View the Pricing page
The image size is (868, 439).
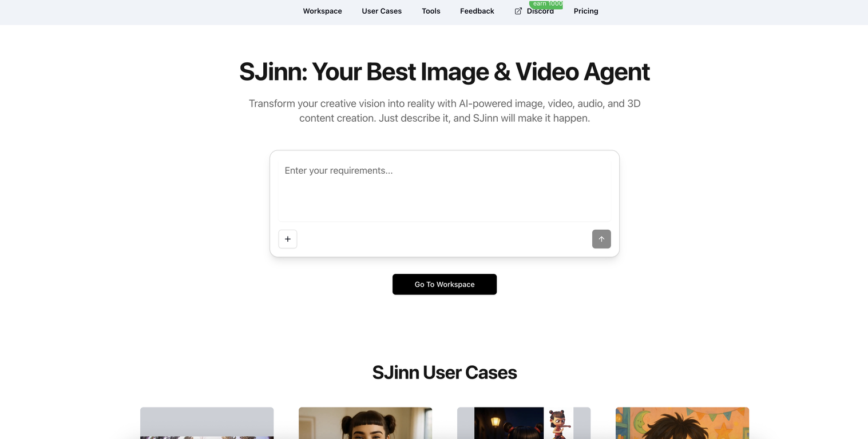point(585,11)
